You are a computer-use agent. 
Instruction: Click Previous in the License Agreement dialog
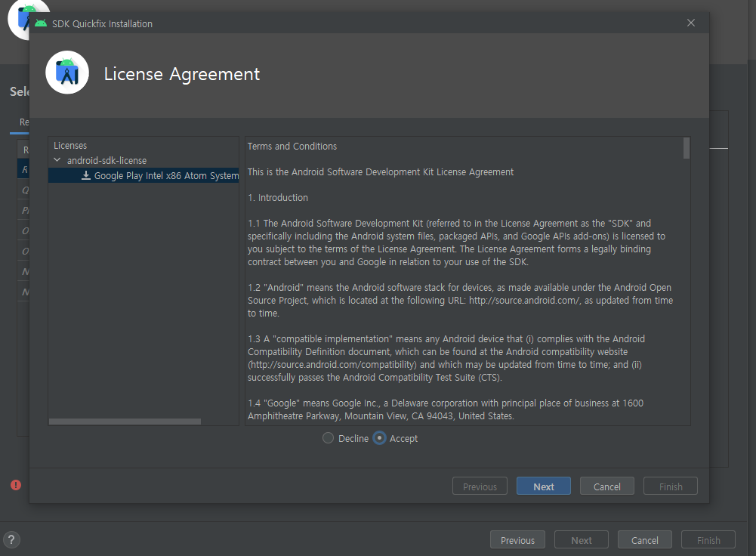point(480,486)
